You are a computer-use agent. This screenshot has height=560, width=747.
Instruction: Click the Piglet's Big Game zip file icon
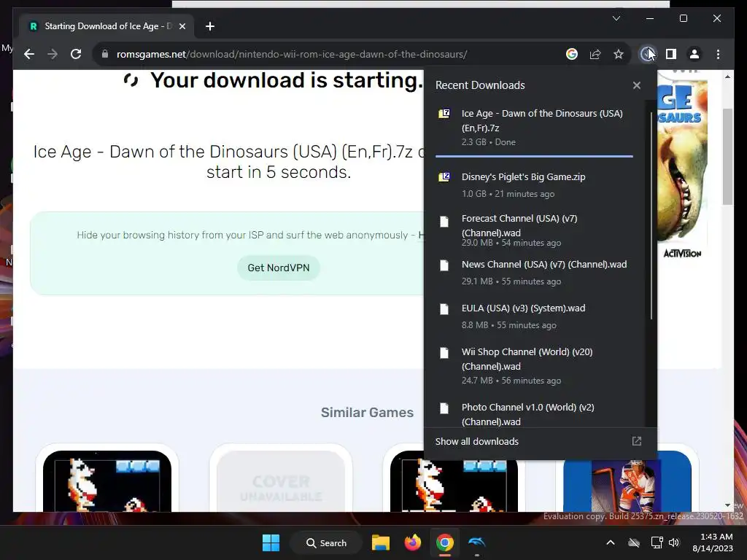[x=444, y=177]
